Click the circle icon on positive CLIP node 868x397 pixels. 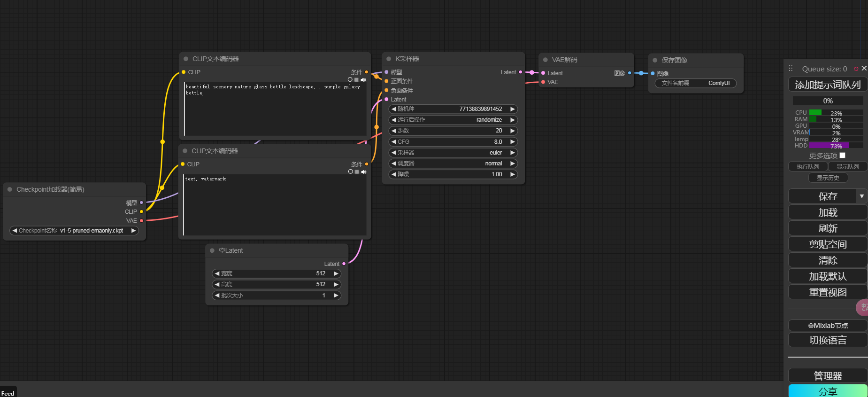pyautogui.click(x=350, y=80)
